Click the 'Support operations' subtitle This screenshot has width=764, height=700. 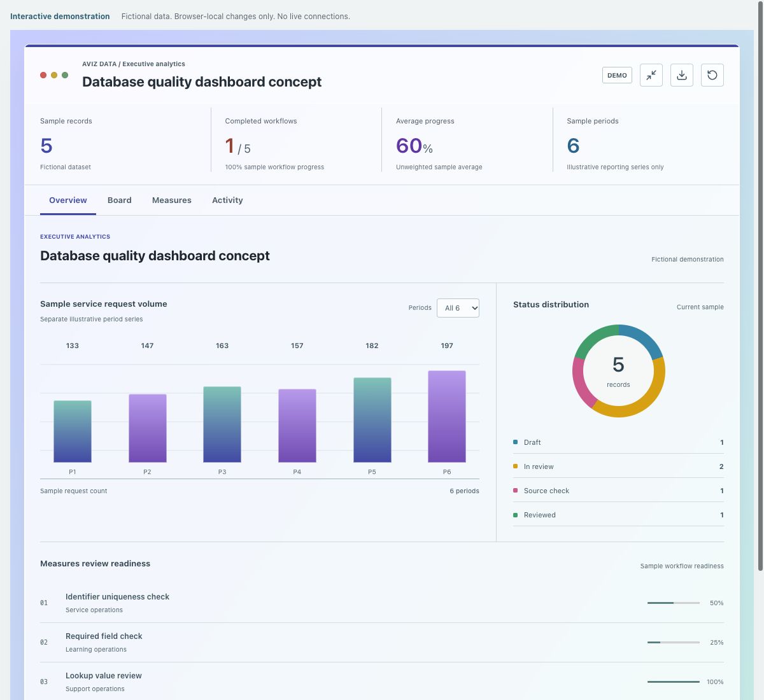95,689
